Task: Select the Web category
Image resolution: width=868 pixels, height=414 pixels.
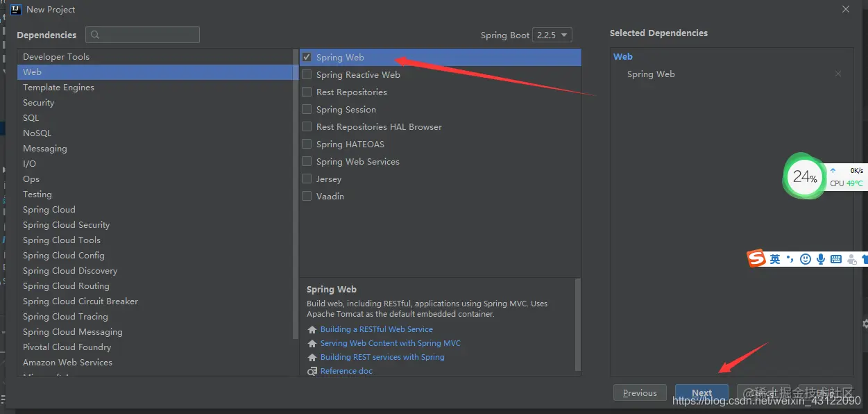Action: pos(155,72)
